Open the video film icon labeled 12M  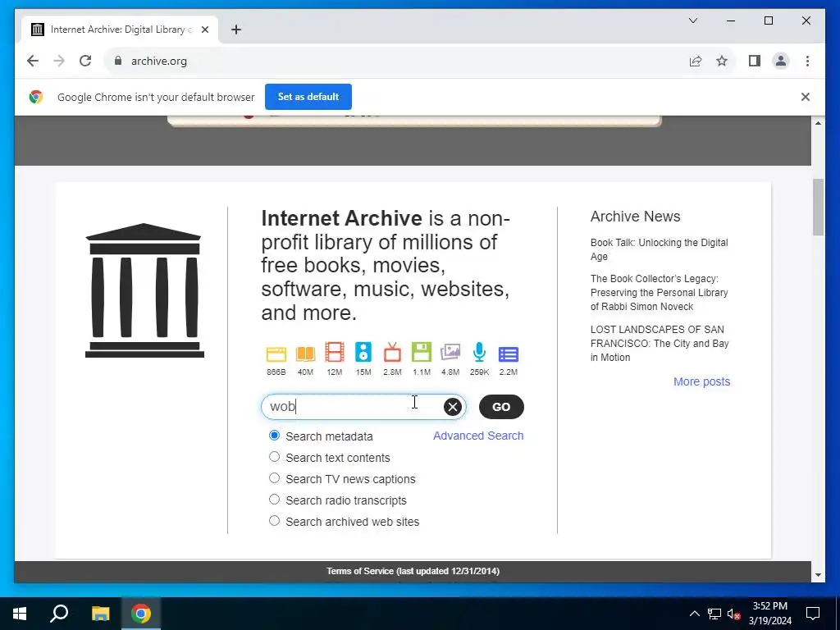(x=335, y=353)
